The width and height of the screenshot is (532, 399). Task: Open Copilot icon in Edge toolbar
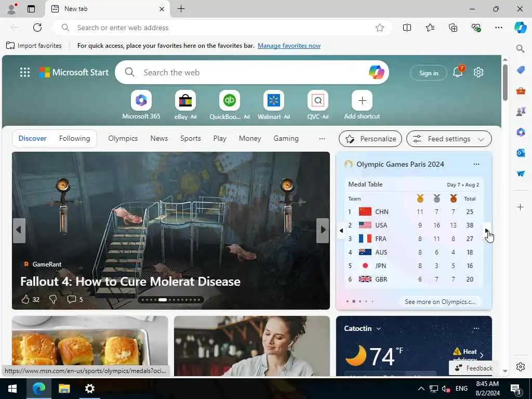pyautogui.click(x=520, y=28)
